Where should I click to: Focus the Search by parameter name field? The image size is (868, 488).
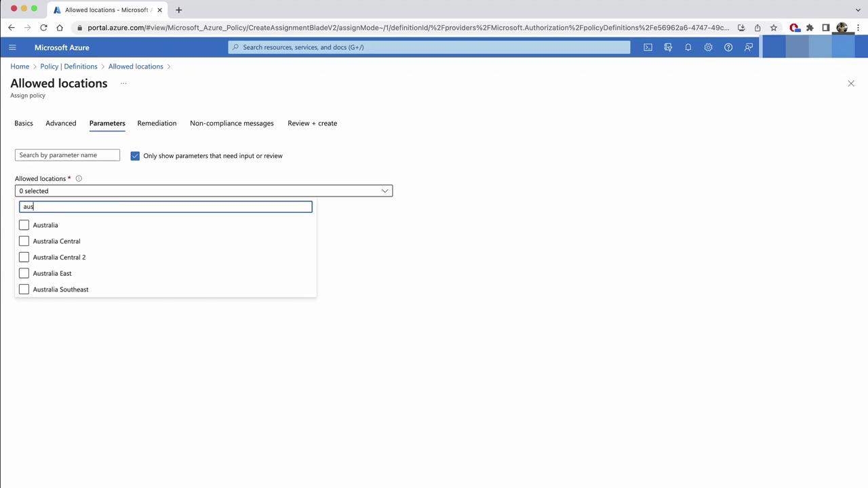click(67, 155)
